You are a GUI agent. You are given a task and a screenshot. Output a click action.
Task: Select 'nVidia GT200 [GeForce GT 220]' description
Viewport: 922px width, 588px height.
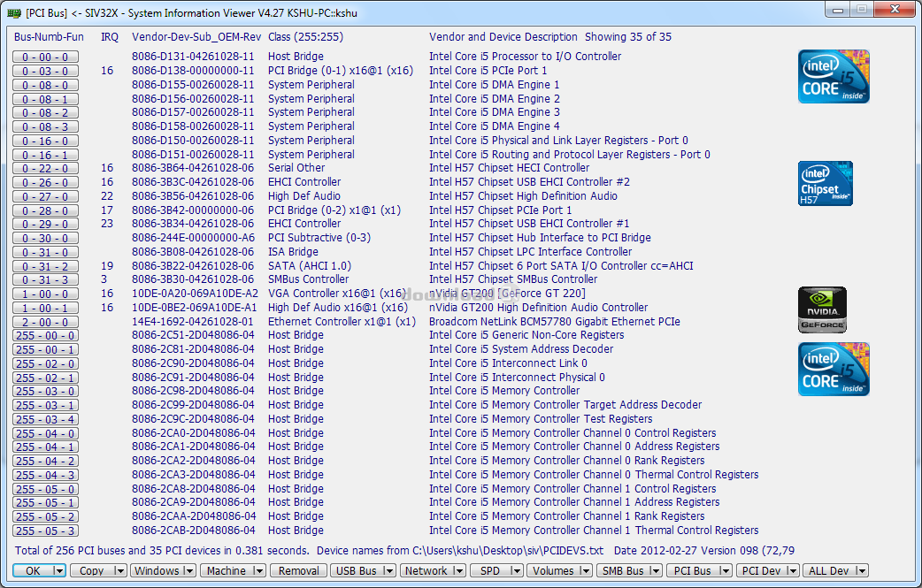507,294
